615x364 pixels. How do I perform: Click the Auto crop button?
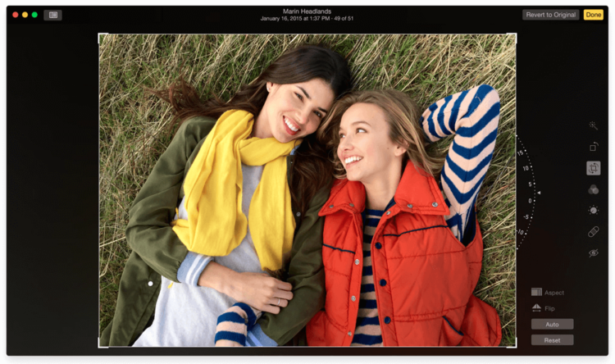[x=552, y=324]
